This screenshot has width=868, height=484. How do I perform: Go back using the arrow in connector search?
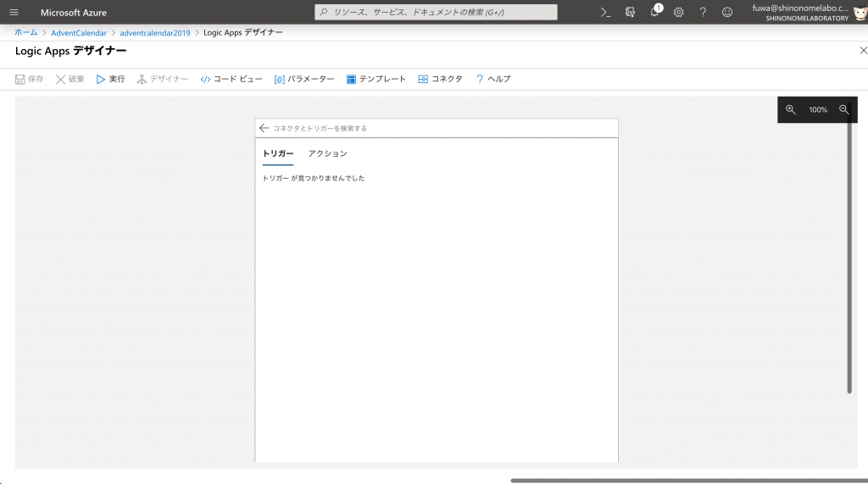pyautogui.click(x=264, y=128)
